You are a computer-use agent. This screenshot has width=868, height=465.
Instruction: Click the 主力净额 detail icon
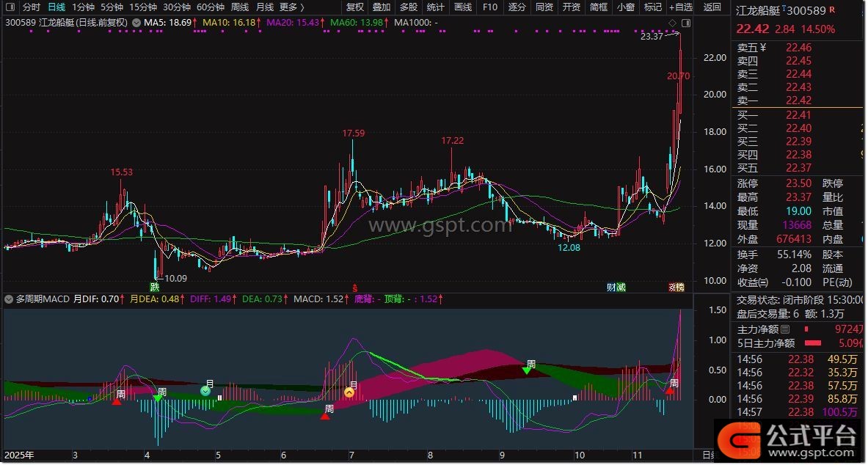[785, 329]
